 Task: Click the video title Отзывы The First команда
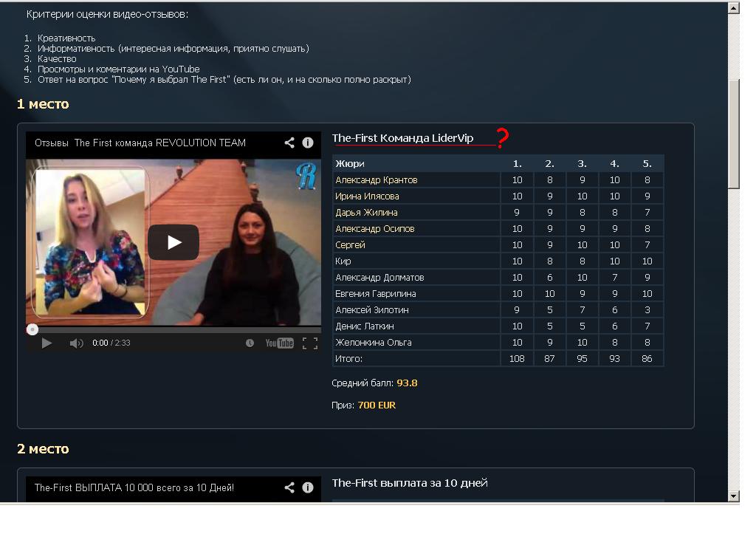pyautogui.click(x=140, y=143)
